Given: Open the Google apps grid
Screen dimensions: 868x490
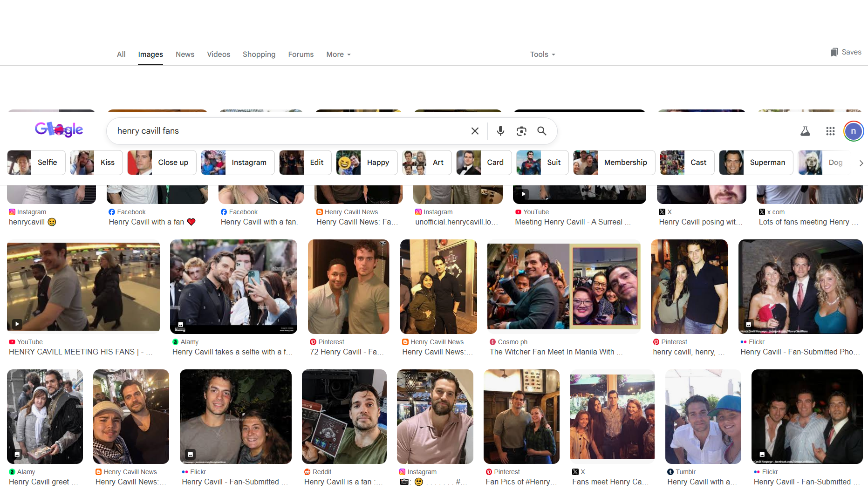Looking at the screenshot, I should click(x=830, y=131).
